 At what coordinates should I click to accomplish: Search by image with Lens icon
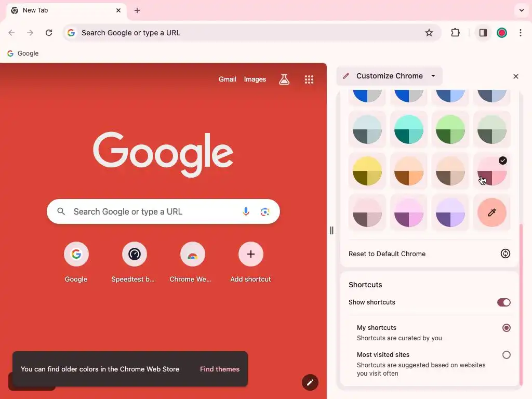click(x=265, y=212)
